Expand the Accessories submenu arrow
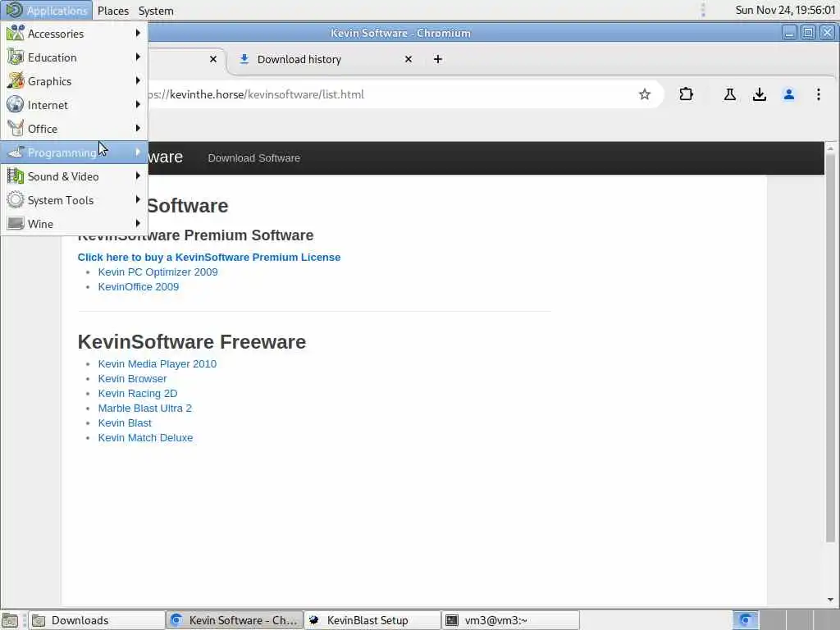Screen dimensions: 840x630 tap(138, 33)
